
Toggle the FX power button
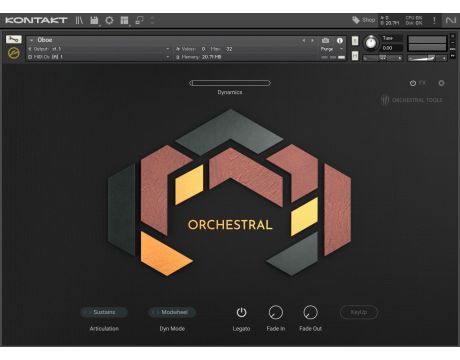(x=413, y=83)
